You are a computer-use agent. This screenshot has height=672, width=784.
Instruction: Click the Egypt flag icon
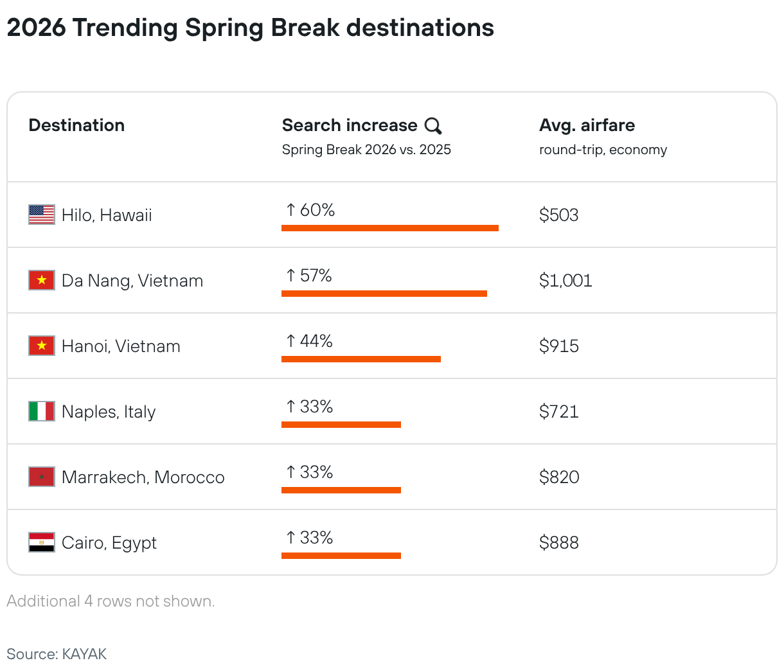pyautogui.click(x=42, y=542)
